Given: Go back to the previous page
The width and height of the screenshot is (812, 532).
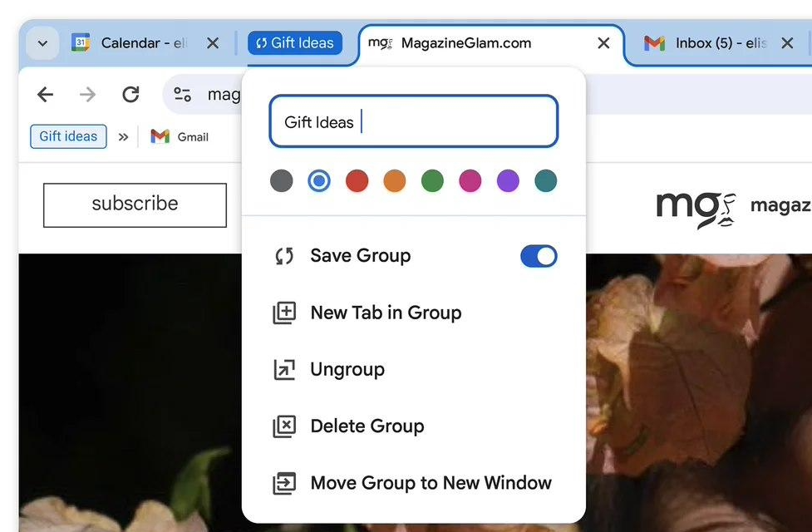Looking at the screenshot, I should pyautogui.click(x=46, y=94).
